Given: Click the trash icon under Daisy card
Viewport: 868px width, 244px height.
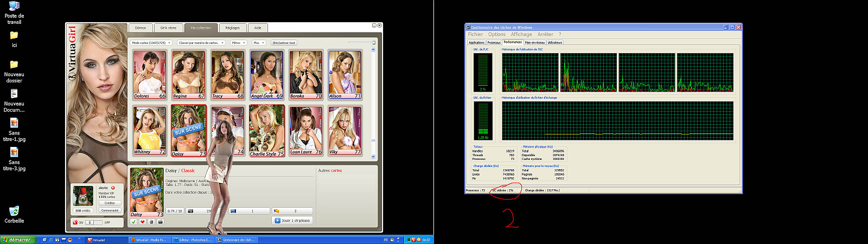Looking at the screenshot, I should (x=151, y=222).
